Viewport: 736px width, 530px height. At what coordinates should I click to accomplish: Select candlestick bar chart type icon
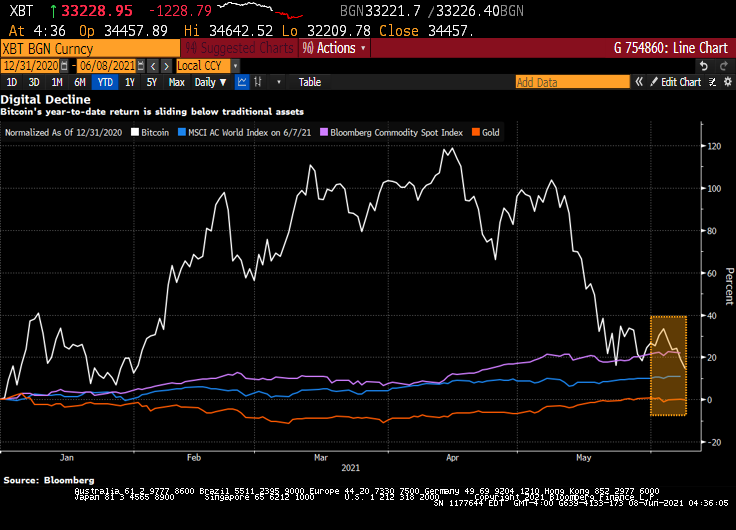click(258, 82)
